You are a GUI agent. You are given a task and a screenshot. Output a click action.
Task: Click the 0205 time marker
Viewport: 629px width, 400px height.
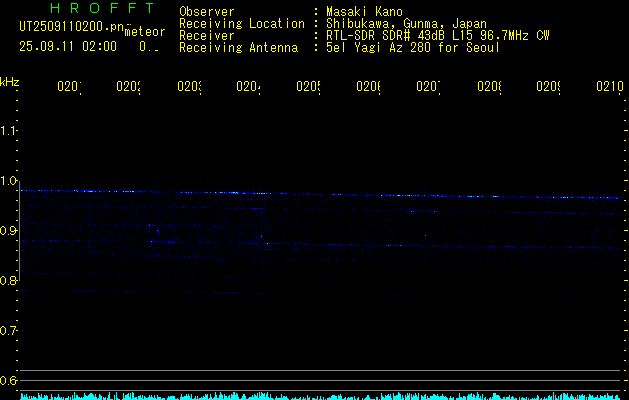(308, 86)
